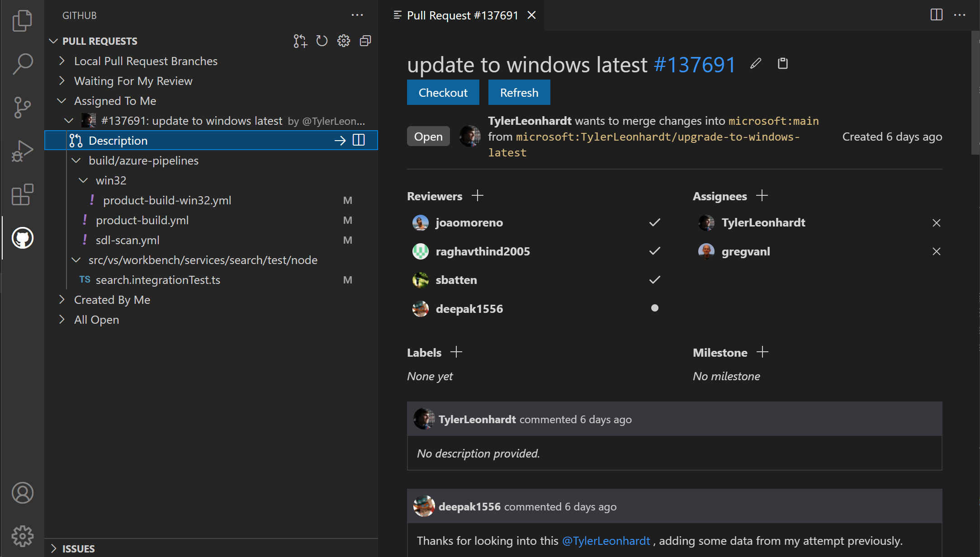Toggle sbatten reviewer approval checkmark
Viewport: 980px width, 557px height.
click(x=653, y=280)
